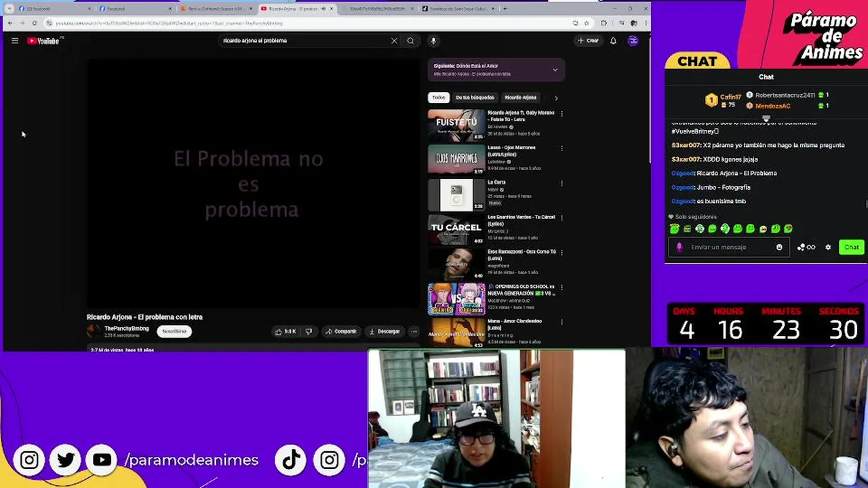Open the 'Tu Cárcel' video thumbnail
Viewport: 868px width, 488px height.
coord(456,229)
